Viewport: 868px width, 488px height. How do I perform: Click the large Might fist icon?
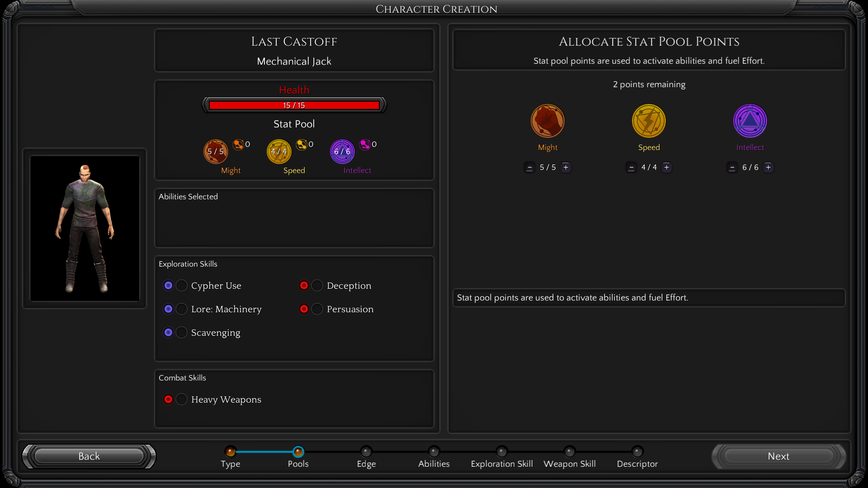[x=547, y=121]
